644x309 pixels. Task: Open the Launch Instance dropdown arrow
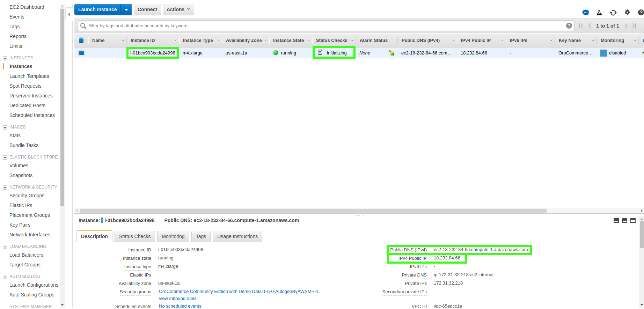[126, 10]
